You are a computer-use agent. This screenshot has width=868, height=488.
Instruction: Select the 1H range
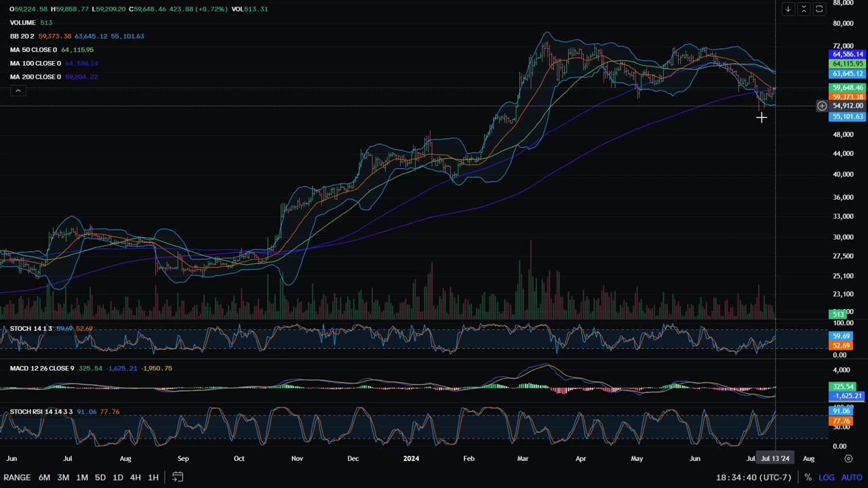pyautogui.click(x=153, y=478)
